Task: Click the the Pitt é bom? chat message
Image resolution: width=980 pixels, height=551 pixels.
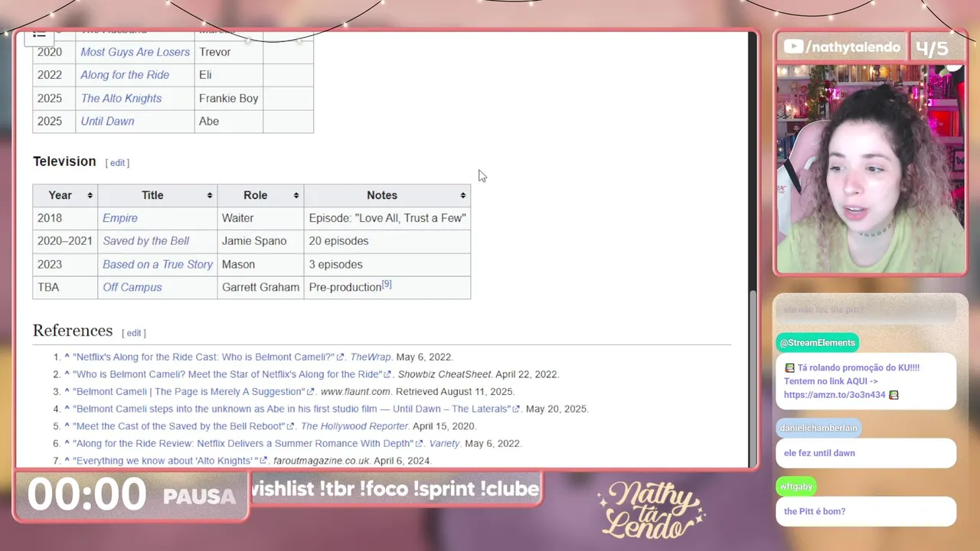Action: [x=865, y=511]
